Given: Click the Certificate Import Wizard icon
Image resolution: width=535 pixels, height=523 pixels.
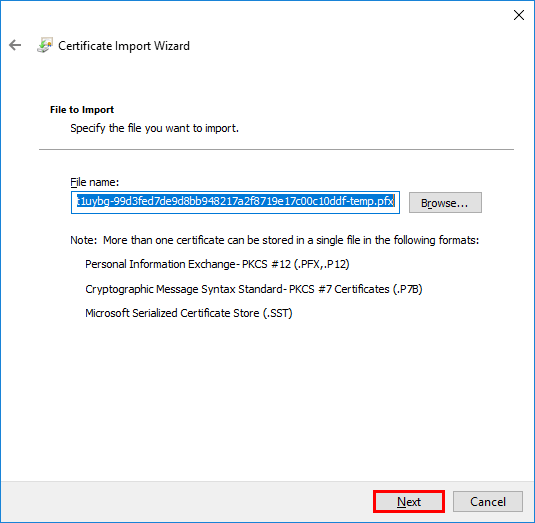Looking at the screenshot, I should (45, 45).
